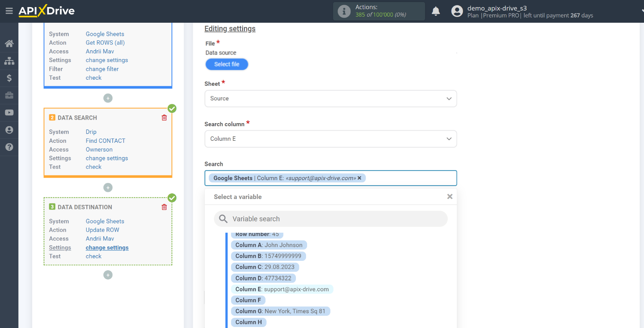This screenshot has height=328, width=644.
Task: Click Data Search change settings link
Action: point(107,158)
